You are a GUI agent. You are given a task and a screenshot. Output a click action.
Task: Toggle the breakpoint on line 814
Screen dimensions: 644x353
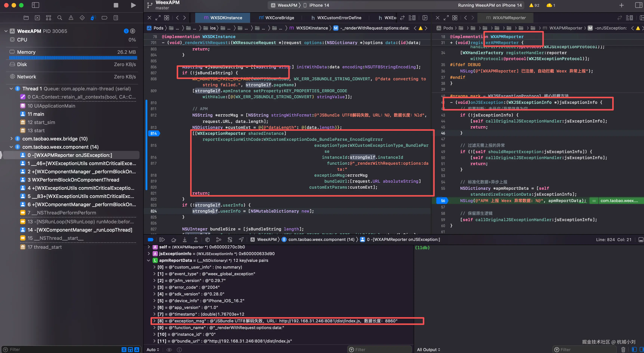154,133
